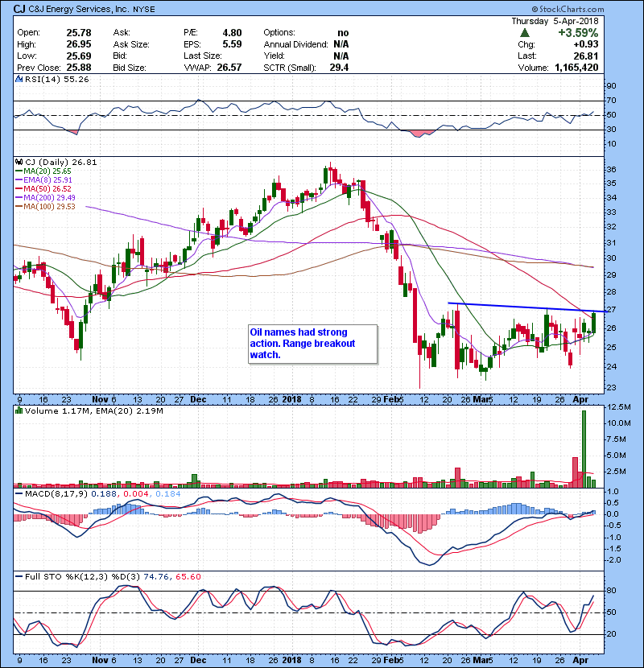Click the CJ ticker symbol in title
This screenshot has height=668, width=644.
coord(19,9)
